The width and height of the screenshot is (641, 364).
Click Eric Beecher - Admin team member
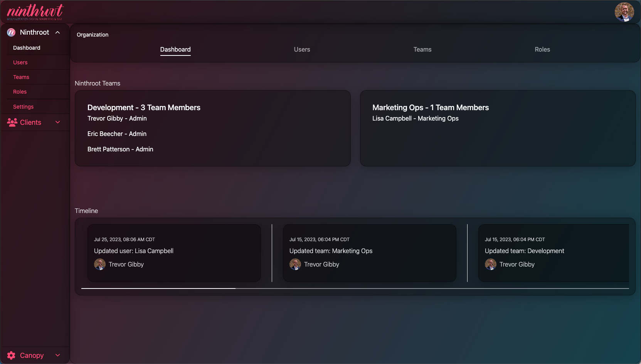pos(117,134)
